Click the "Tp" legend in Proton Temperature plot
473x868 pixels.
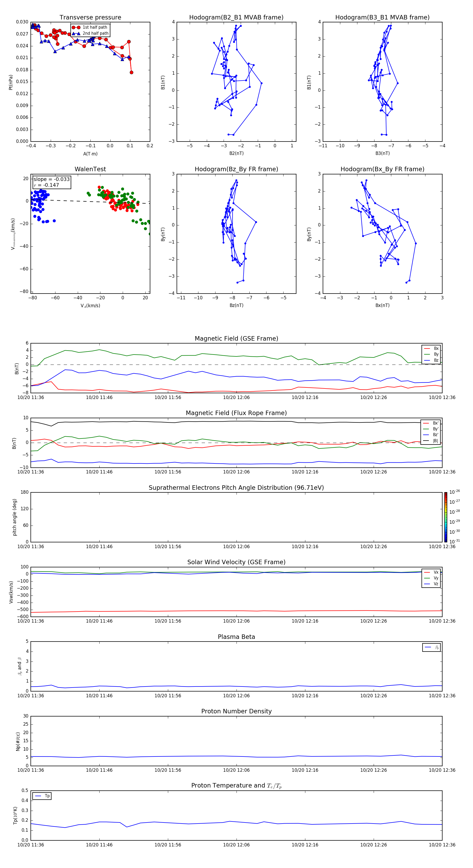tap(42, 796)
